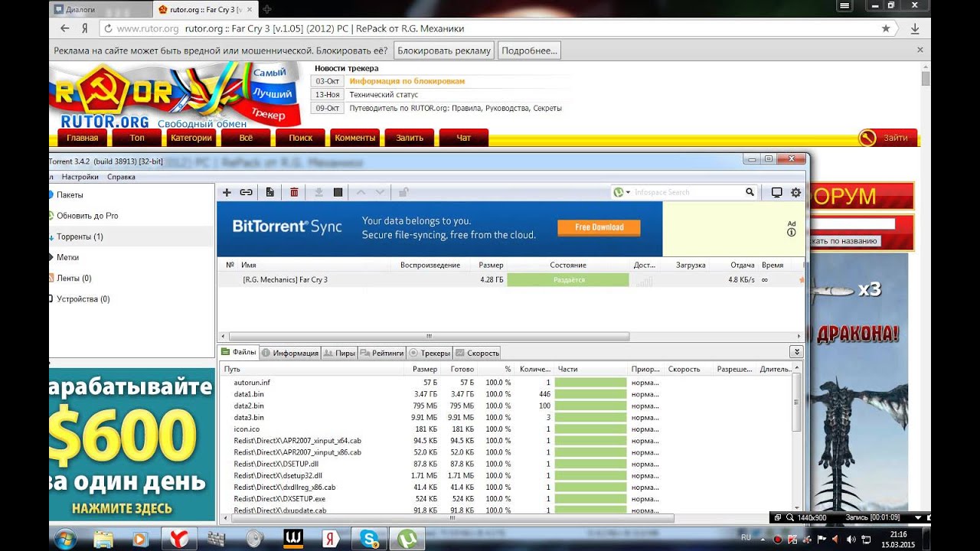Open uTorrent settings gear icon
This screenshot has width=980, height=551.
click(x=795, y=192)
